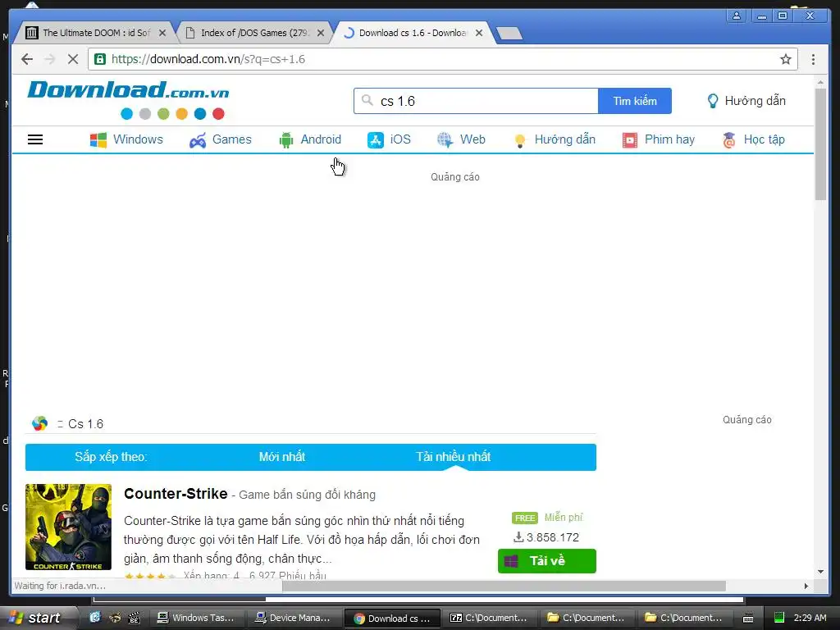Click the horizontal scrollbar right arrow
Viewport: 840px width, 630px height.
click(x=806, y=586)
